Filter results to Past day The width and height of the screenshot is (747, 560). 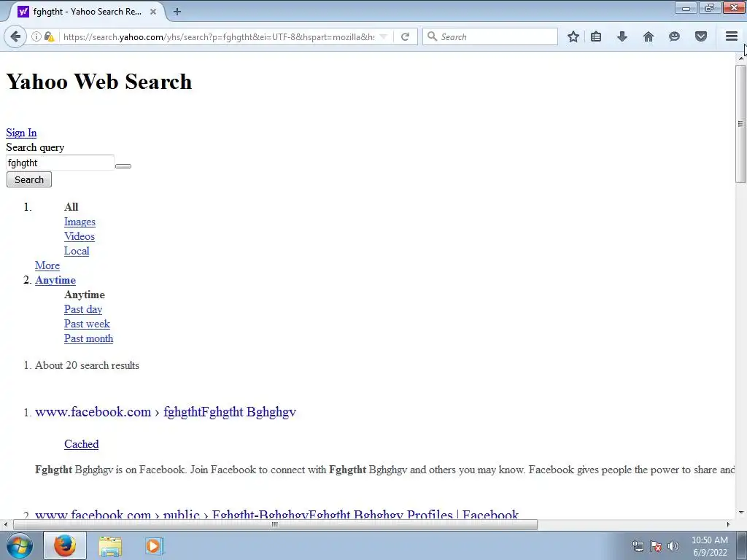click(83, 309)
